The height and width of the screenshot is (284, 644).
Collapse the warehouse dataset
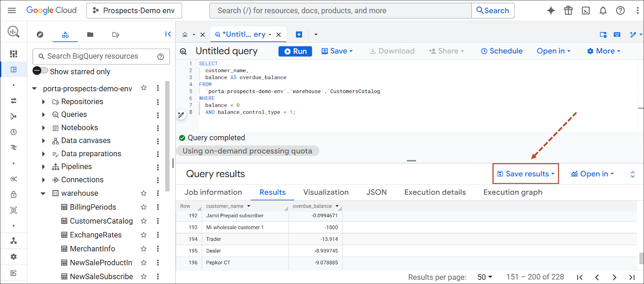click(43, 194)
